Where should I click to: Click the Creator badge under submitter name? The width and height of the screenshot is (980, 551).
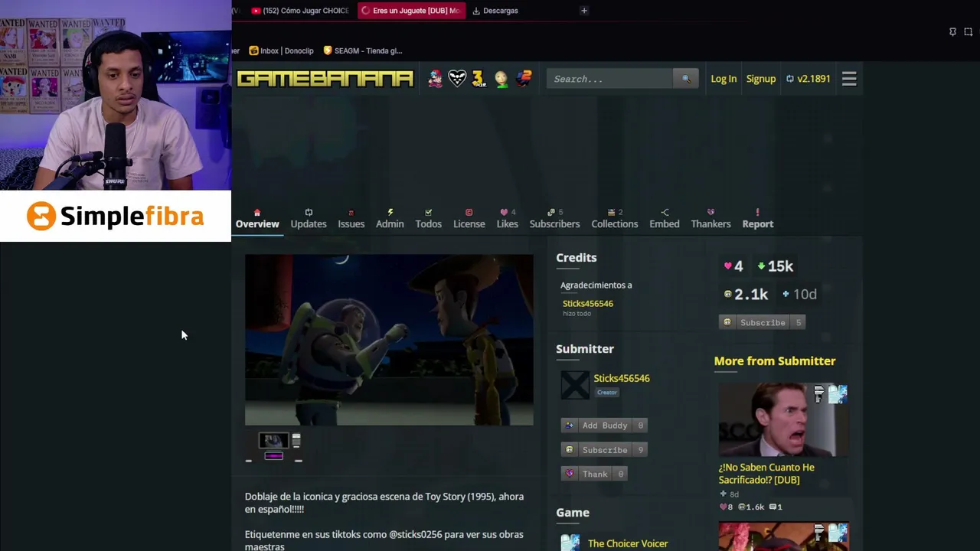[607, 393]
